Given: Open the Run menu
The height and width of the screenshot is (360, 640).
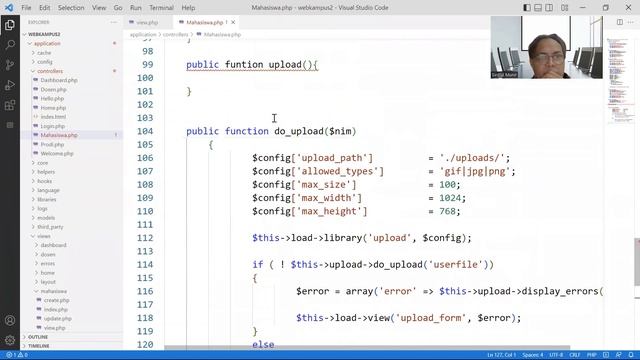Looking at the screenshot, I should click(136, 8).
